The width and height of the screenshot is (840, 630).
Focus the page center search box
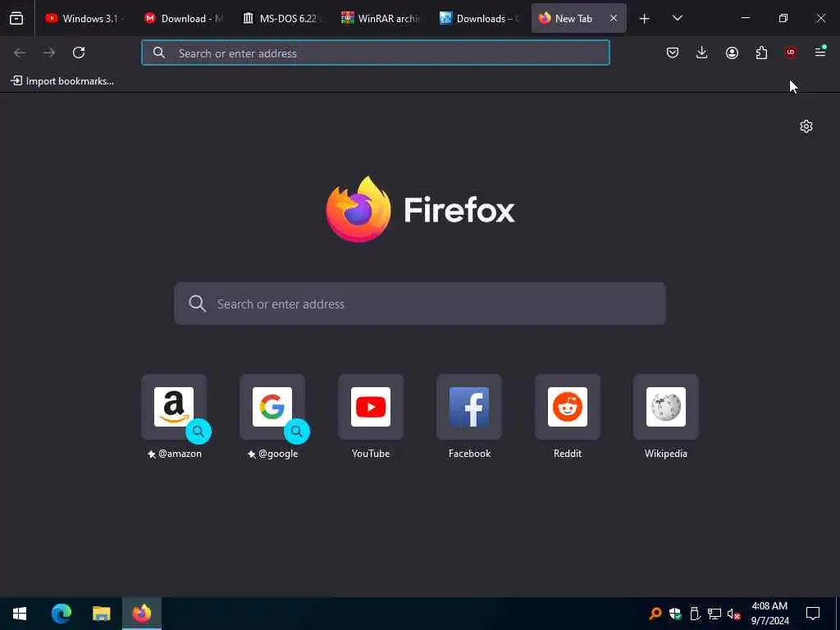pyautogui.click(x=420, y=304)
